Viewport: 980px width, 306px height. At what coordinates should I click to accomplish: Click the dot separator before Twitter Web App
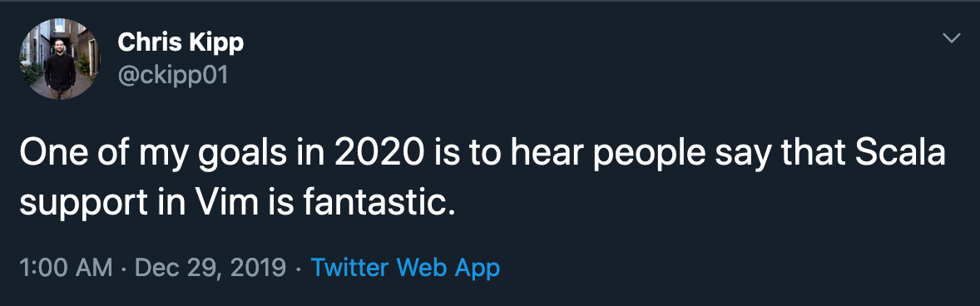(299, 269)
